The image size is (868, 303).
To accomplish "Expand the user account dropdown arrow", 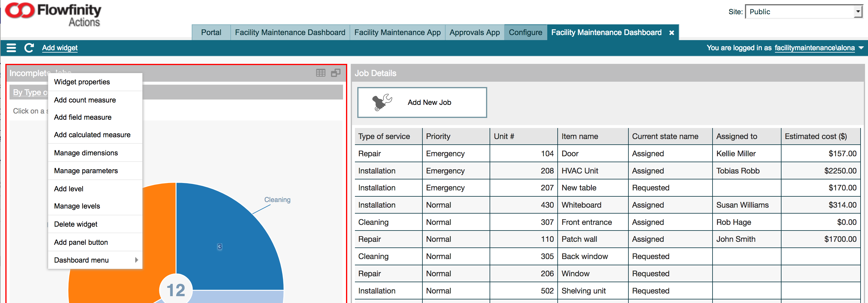I will click(x=861, y=48).
